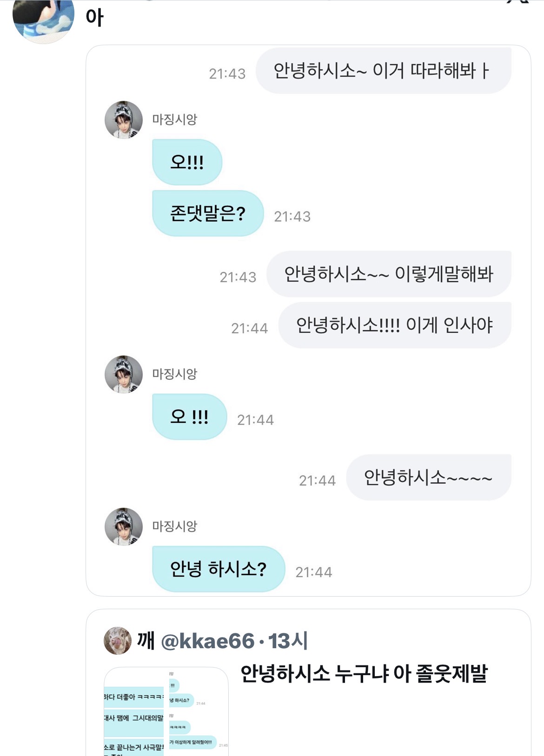
Task: Tap 마징시앙 avatar above the 오!!! bubble
Action: click(x=123, y=120)
